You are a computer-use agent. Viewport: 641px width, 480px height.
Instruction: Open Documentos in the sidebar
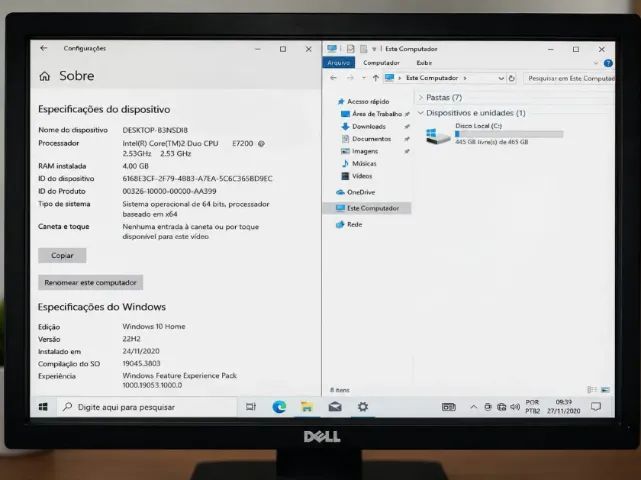(371, 139)
